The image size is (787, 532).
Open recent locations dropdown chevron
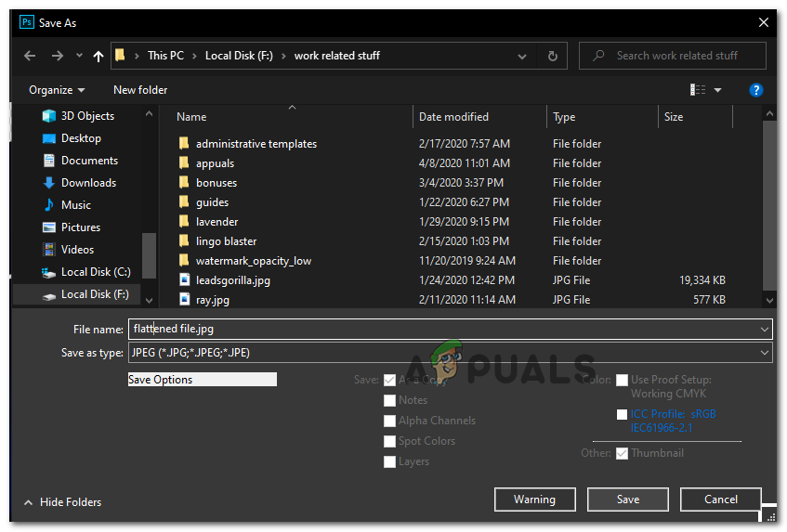tap(79, 56)
